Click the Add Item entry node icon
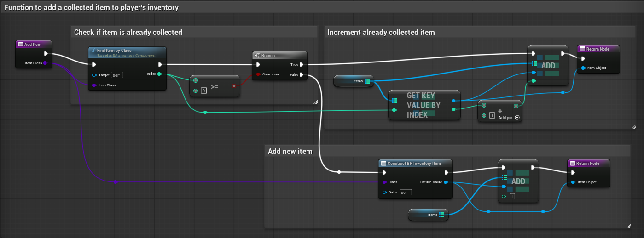Screen dimensions: 644x238 [20, 44]
